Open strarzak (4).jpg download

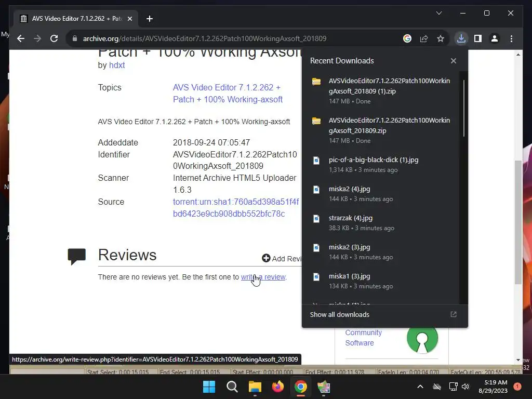382,223
